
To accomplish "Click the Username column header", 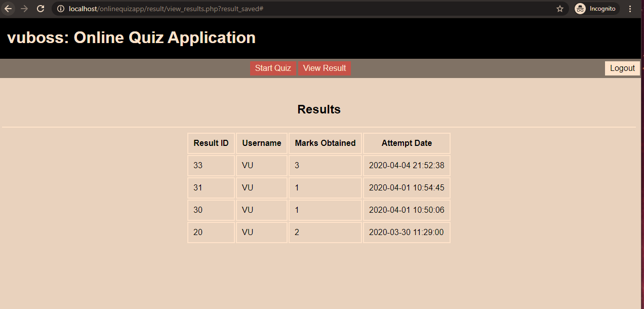I will 261,143.
